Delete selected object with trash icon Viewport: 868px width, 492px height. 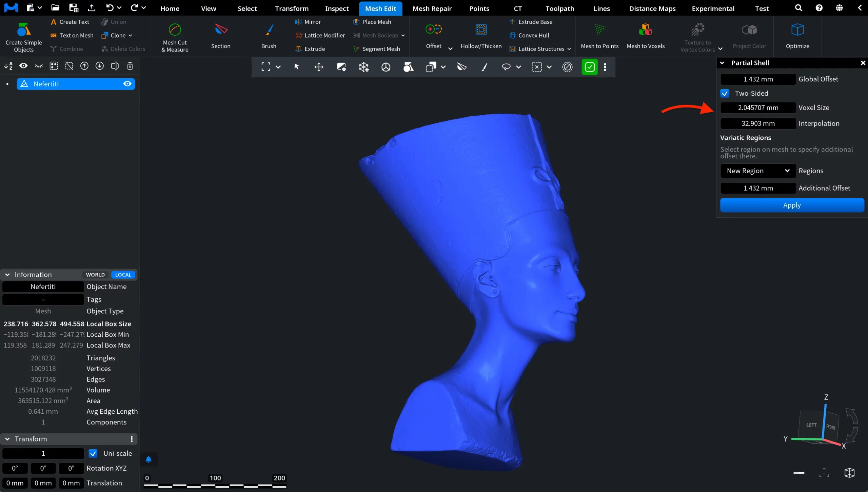tap(130, 66)
